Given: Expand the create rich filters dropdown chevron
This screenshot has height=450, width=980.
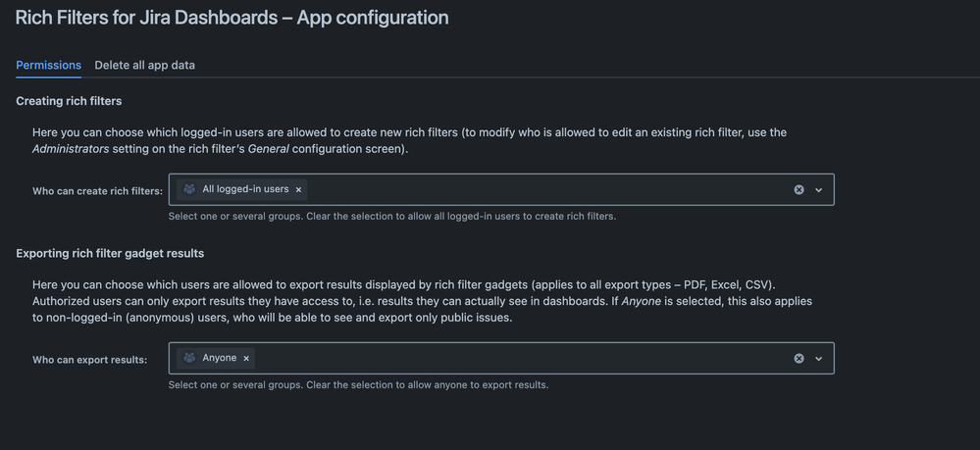Looking at the screenshot, I should [819, 189].
